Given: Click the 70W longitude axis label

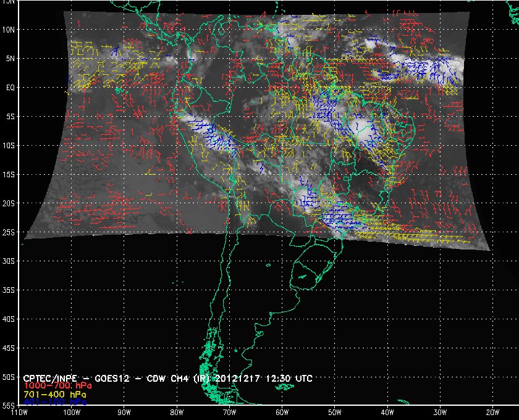Looking at the screenshot, I should [x=229, y=413].
